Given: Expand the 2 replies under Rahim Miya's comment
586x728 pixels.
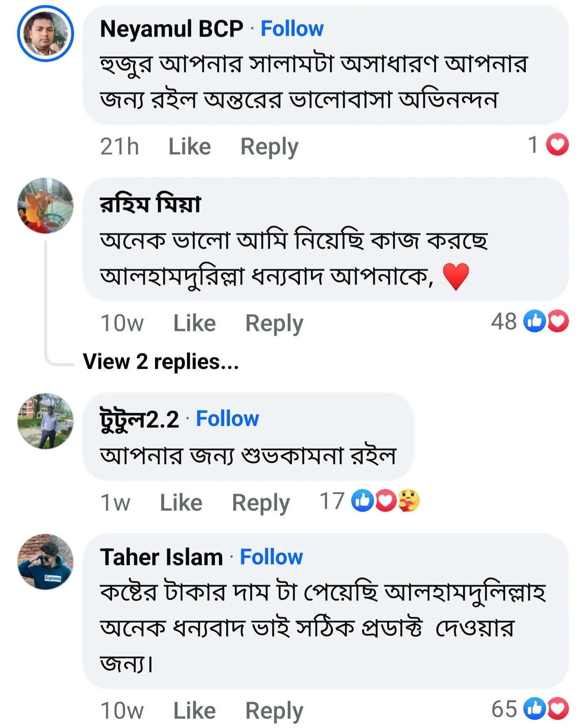Looking at the screenshot, I should click(161, 362).
